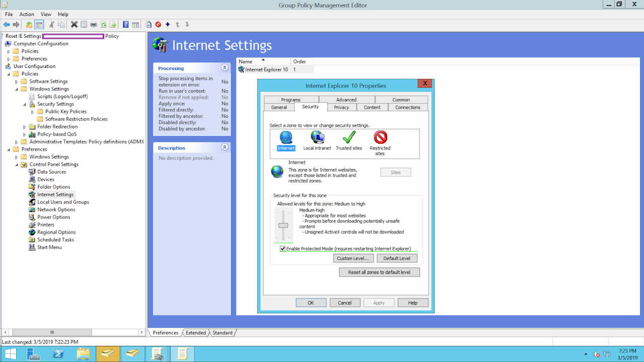Screen dimensions: 644x362
Task: Click the Copy toolbar icon
Action: click(61, 25)
